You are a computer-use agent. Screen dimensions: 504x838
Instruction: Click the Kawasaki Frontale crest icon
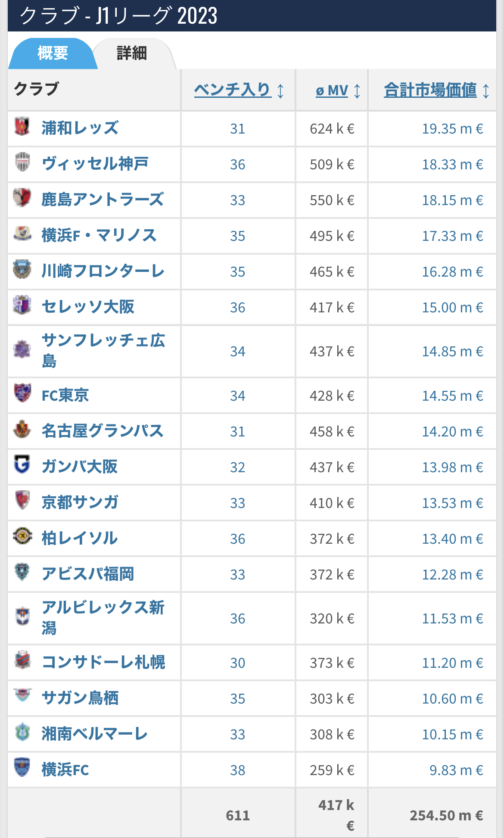[22, 270]
